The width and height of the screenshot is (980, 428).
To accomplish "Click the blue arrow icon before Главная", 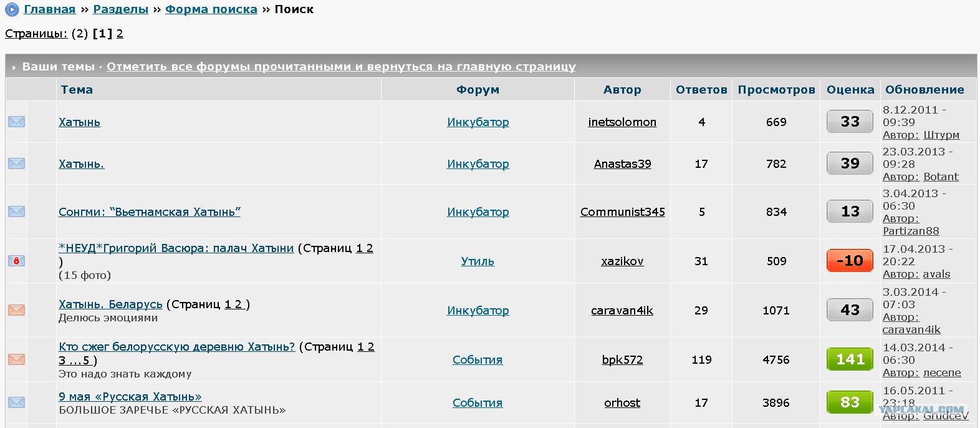I will point(12,9).
